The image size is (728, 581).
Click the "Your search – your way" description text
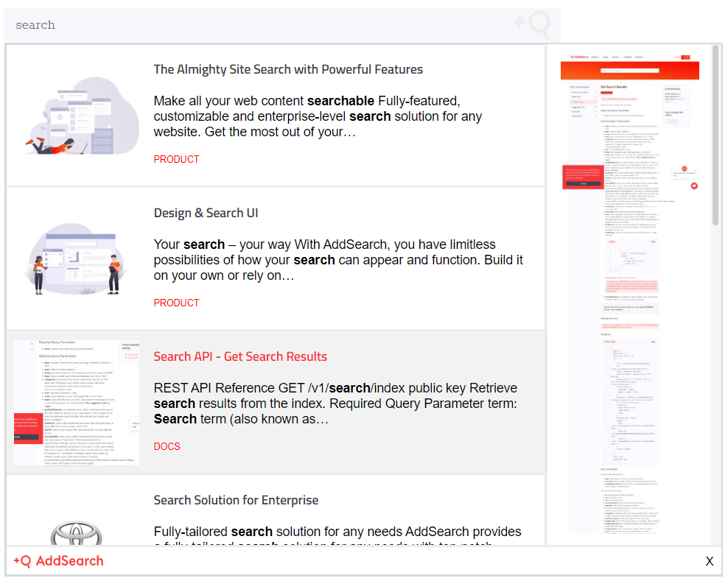pyautogui.click(x=338, y=260)
